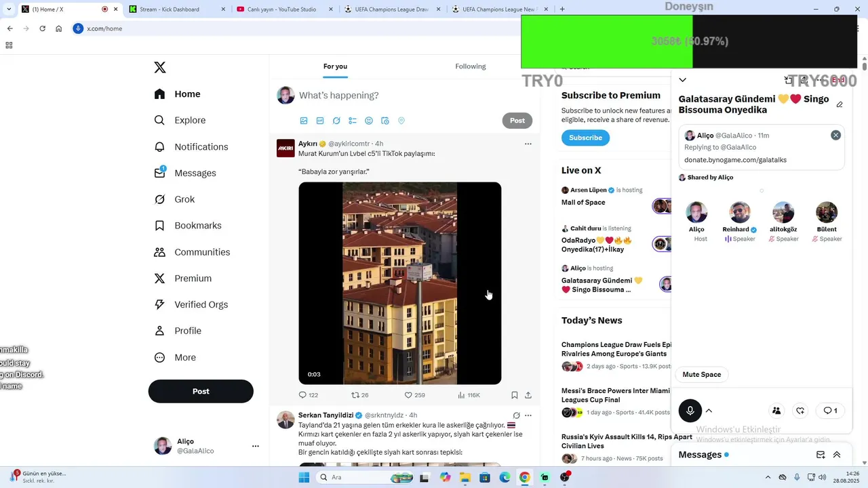Reload the page in the browser

[x=42, y=28]
